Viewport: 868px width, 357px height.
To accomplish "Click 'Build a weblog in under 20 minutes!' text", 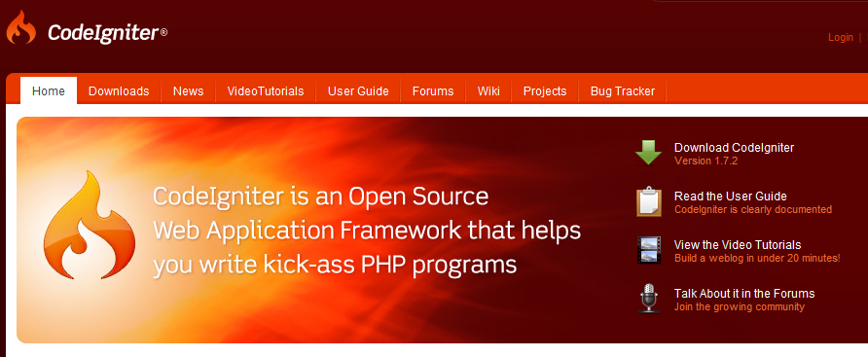I will (x=757, y=259).
